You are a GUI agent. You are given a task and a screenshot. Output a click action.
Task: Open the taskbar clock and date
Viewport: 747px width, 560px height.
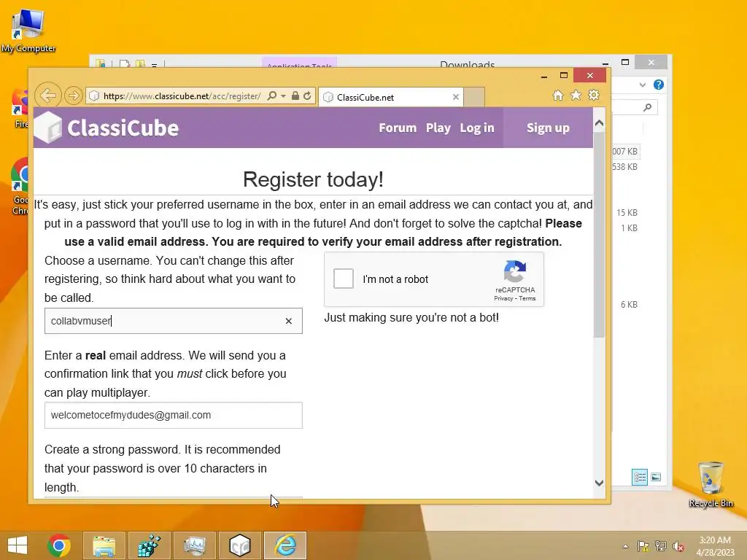pyautogui.click(x=715, y=546)
